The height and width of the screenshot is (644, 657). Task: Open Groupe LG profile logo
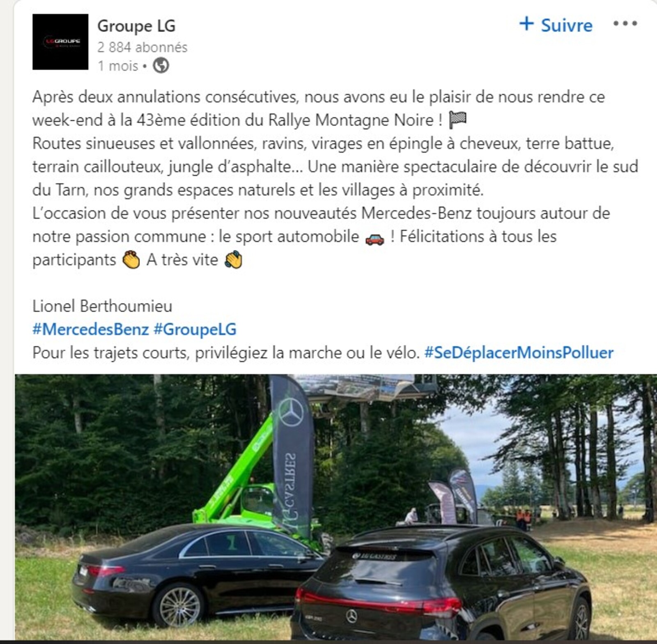click(60, 42)
